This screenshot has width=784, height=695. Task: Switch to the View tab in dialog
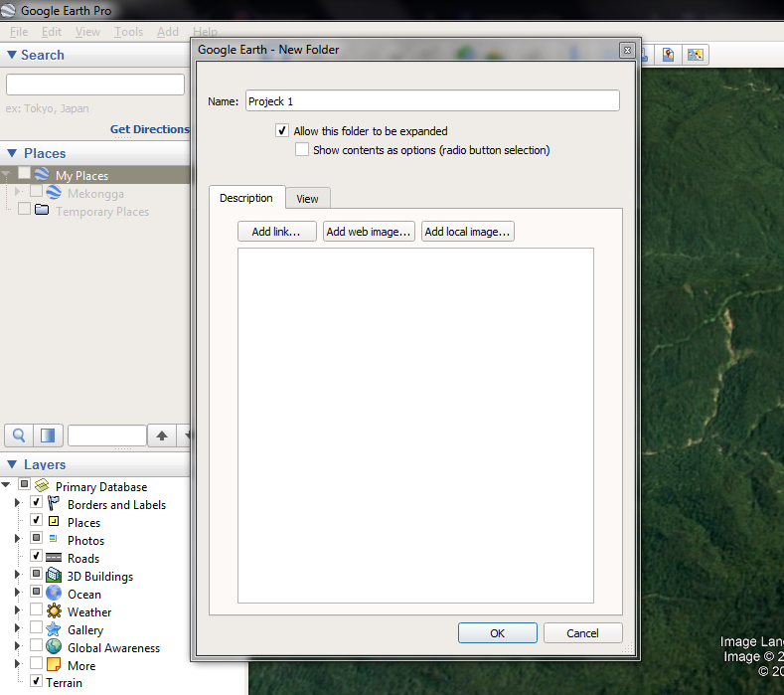click(307, 199)
